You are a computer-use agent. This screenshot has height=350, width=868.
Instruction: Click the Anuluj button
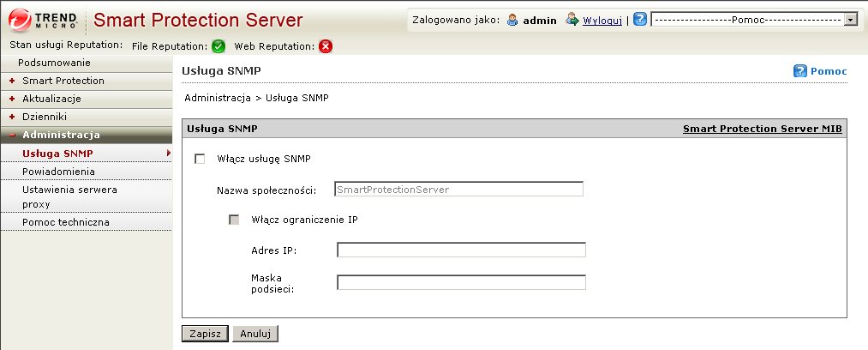point(255,334)
